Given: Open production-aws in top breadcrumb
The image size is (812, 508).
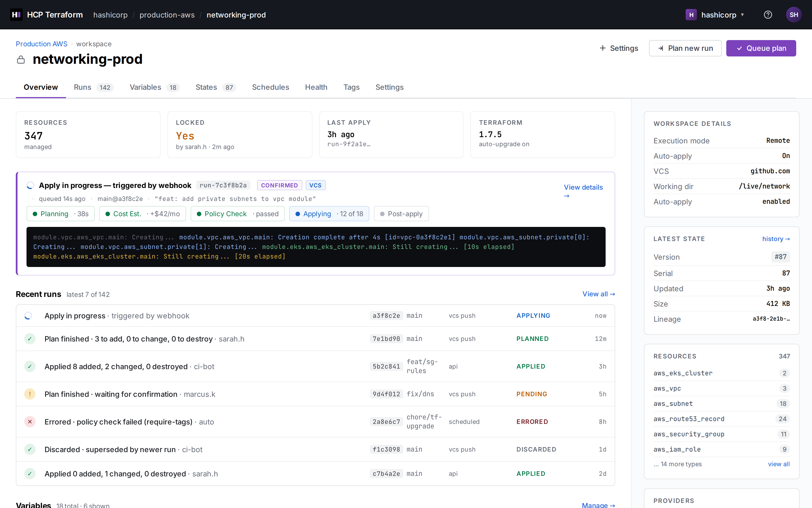Looking at the screenshot, I should (x=167, y=15).
